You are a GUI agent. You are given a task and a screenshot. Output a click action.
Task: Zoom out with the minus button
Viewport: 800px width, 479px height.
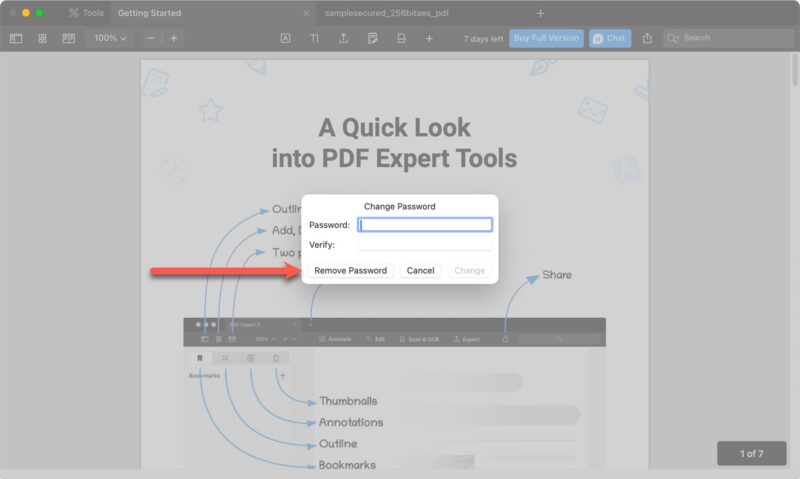pos(151,38)
